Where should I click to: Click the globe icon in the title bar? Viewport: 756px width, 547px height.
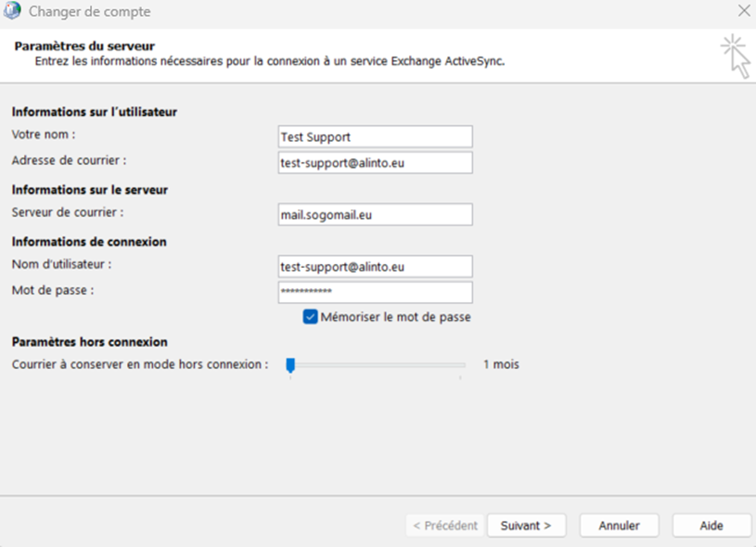[x=13, y=12]
